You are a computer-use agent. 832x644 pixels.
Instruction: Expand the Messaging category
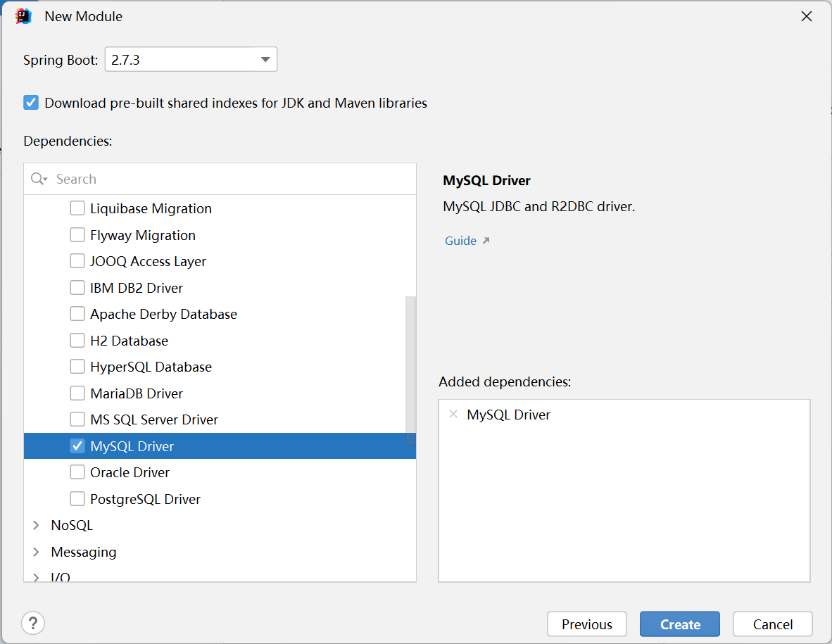tap(36, 552)
